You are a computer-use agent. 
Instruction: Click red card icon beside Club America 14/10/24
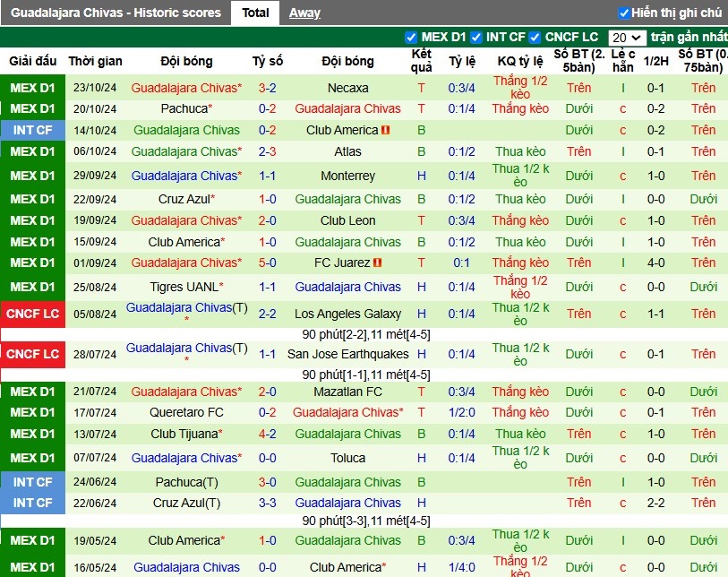pyautogui.click(x=385, y=130)
